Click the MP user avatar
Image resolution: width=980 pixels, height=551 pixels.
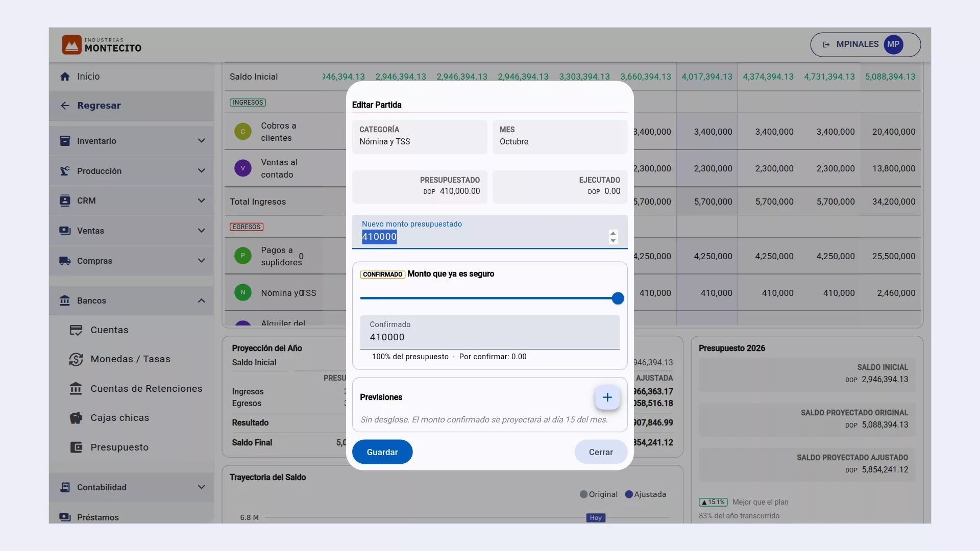click(893, 44)
